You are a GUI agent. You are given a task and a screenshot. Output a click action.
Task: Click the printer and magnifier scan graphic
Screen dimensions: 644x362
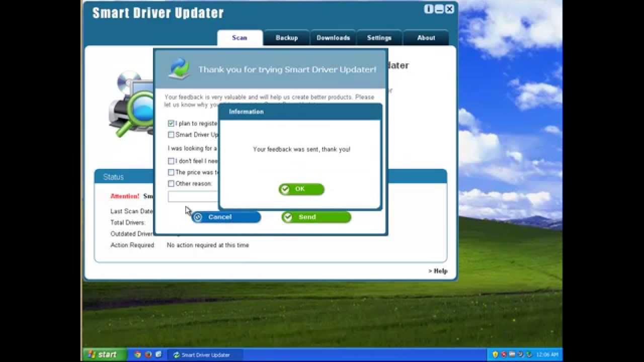pyautogui.click(x=132, y=104)
